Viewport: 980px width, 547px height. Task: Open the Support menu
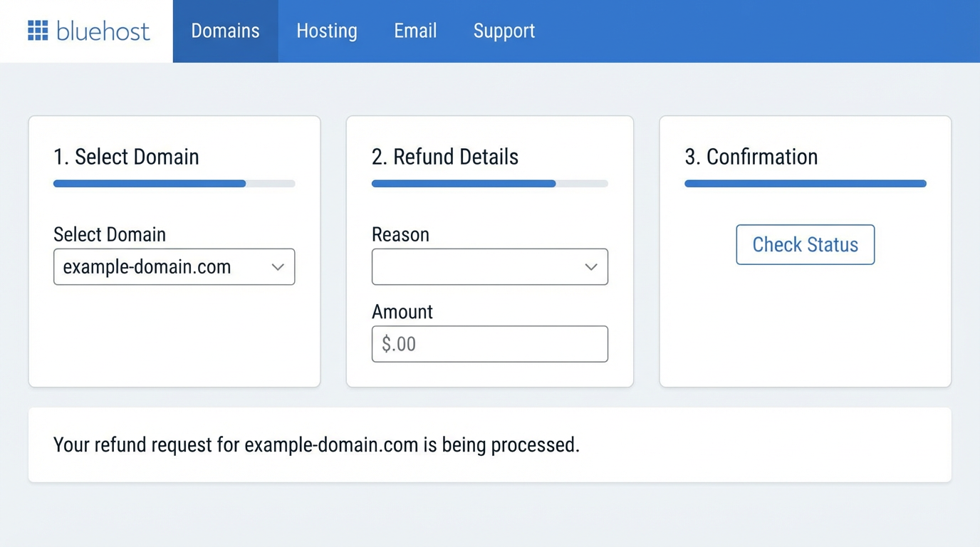[x=504, y=31]
